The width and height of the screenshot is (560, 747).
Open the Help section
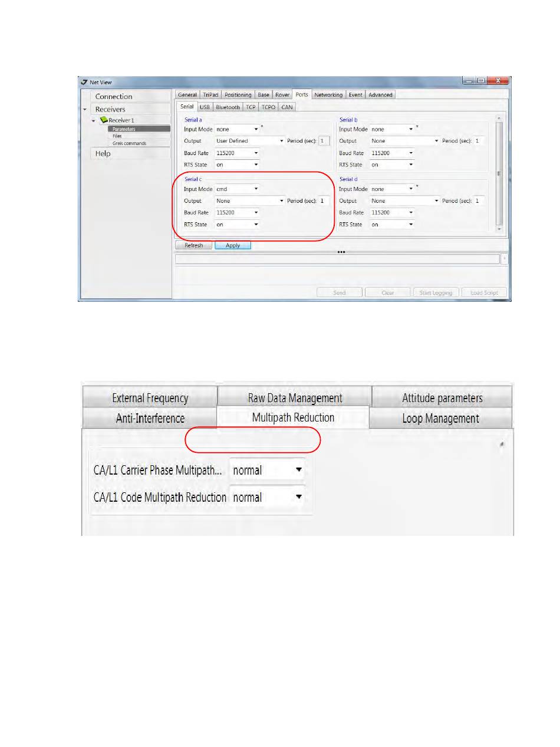(x=130, y=154)
